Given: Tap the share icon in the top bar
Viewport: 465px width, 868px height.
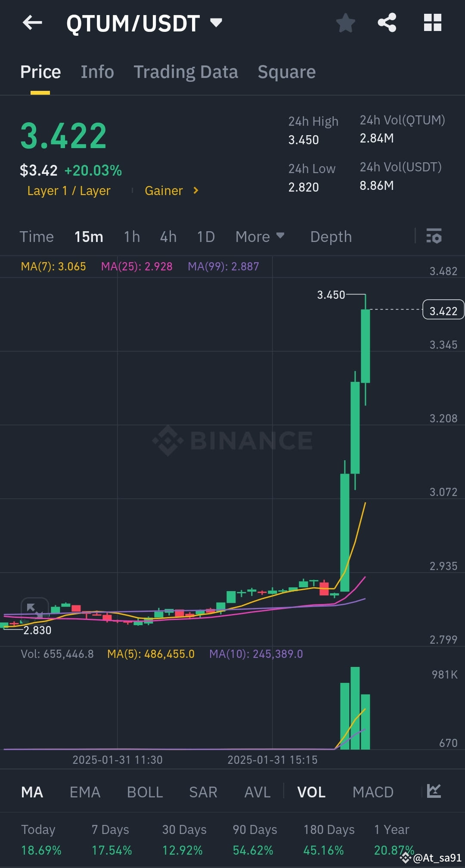Looking at the screenshot, I should coord(387,22).
